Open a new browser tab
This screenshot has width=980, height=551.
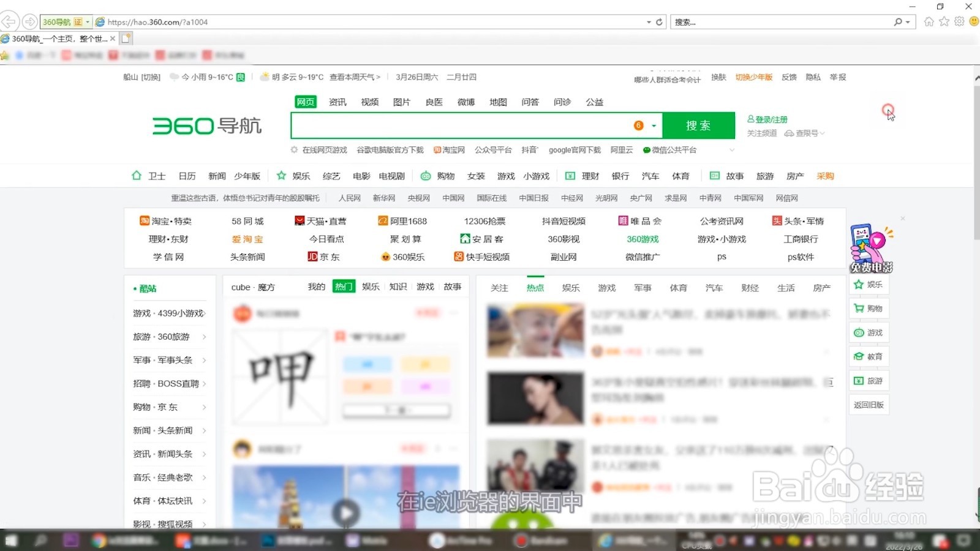click(126, 38)
